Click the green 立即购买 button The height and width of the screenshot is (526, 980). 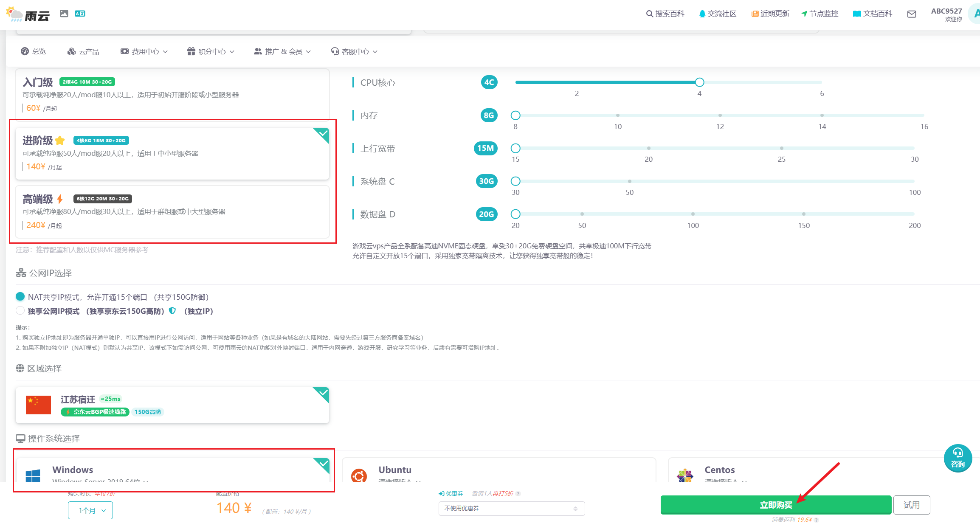coord(775,505)
